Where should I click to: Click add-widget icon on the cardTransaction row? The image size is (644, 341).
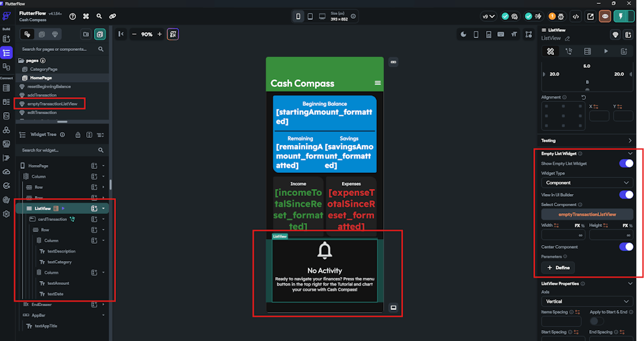[x=94, y=219]
